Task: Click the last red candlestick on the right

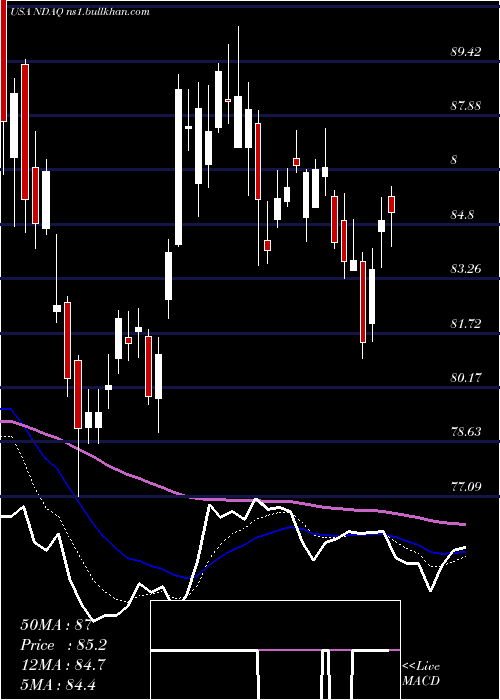Action: coord(392,204)
